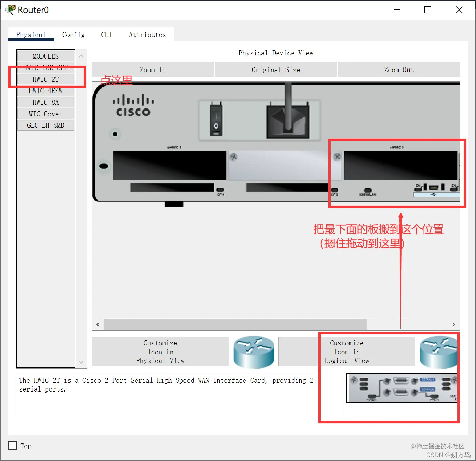Click the power cable socket

288,121
